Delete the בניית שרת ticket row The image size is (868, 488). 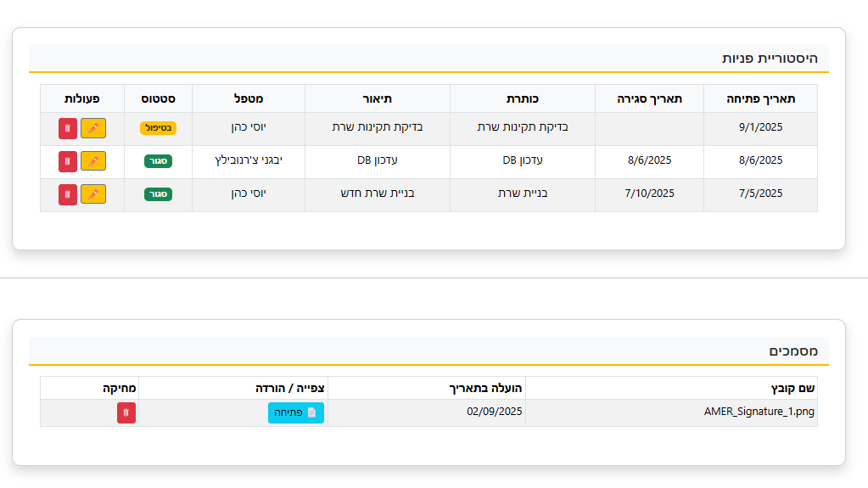68,194
